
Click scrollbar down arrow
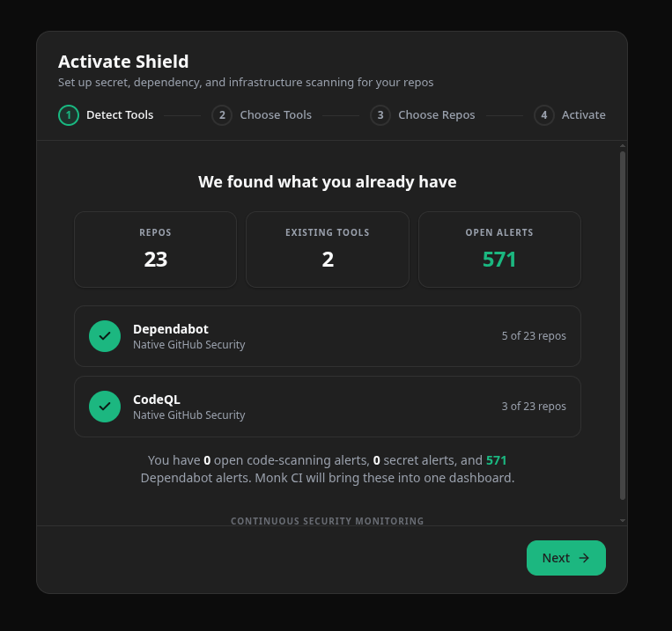pyautogui.click(x=623, y=520)
